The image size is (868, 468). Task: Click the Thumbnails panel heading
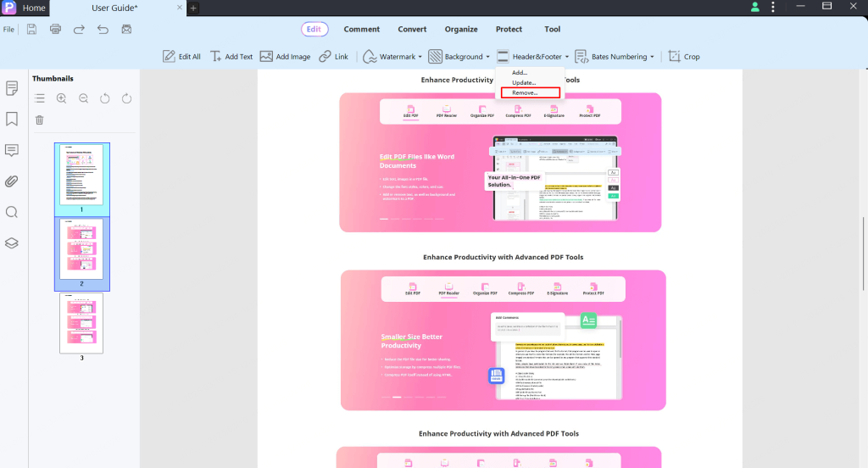click(53, 79)
